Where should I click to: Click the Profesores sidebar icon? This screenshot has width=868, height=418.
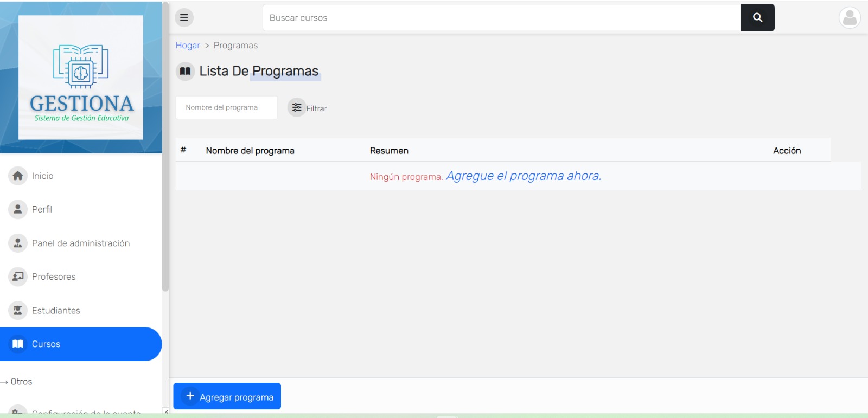tap(18, 276)
